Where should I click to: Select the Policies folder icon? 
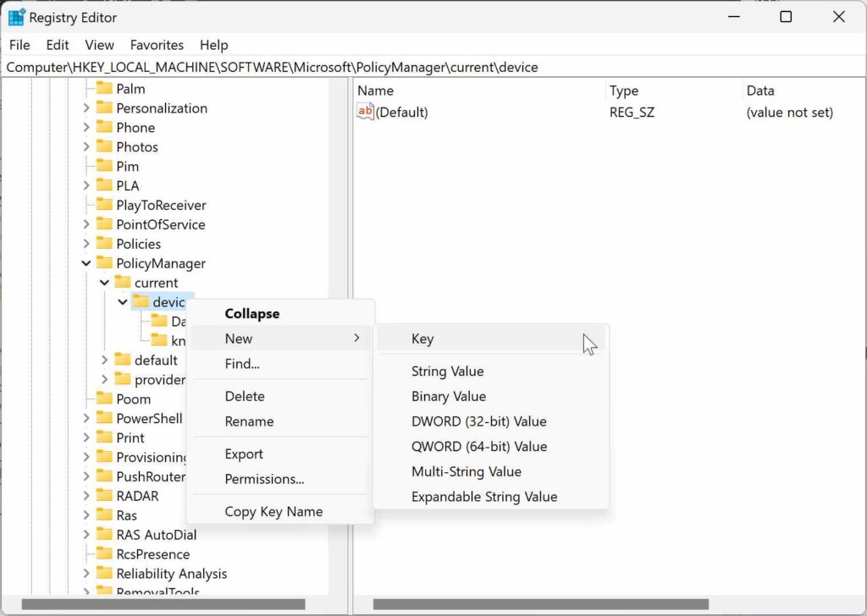pyautogui.click(x=104, y=244)
